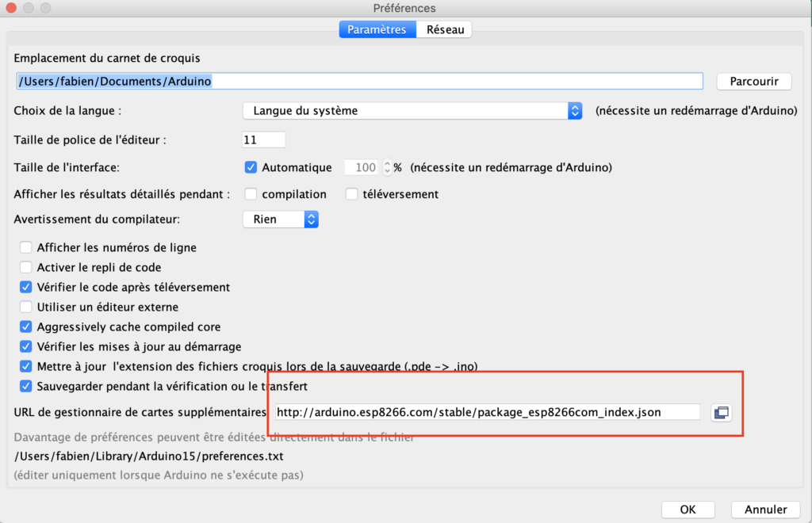Click the additional boards manager URL field
812x523 pixels.
click(x=486, y=412)
